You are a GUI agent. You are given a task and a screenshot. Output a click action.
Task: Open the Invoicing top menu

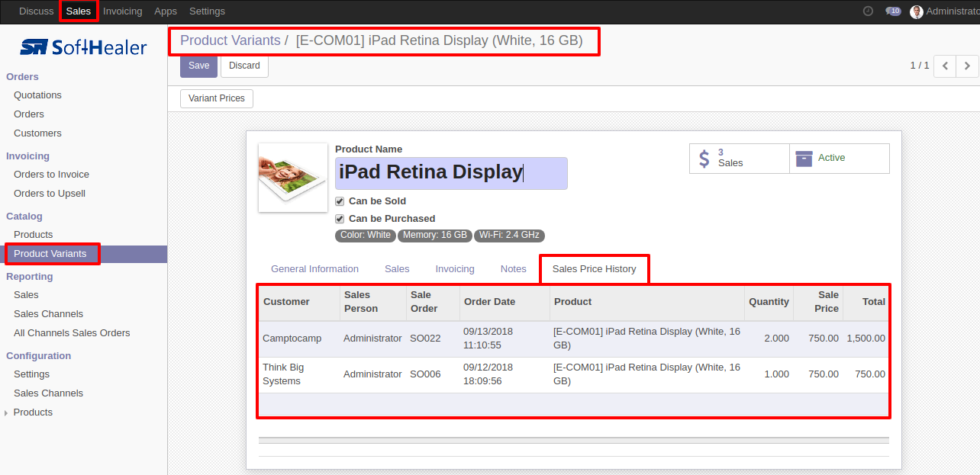[x=122, y=11]
